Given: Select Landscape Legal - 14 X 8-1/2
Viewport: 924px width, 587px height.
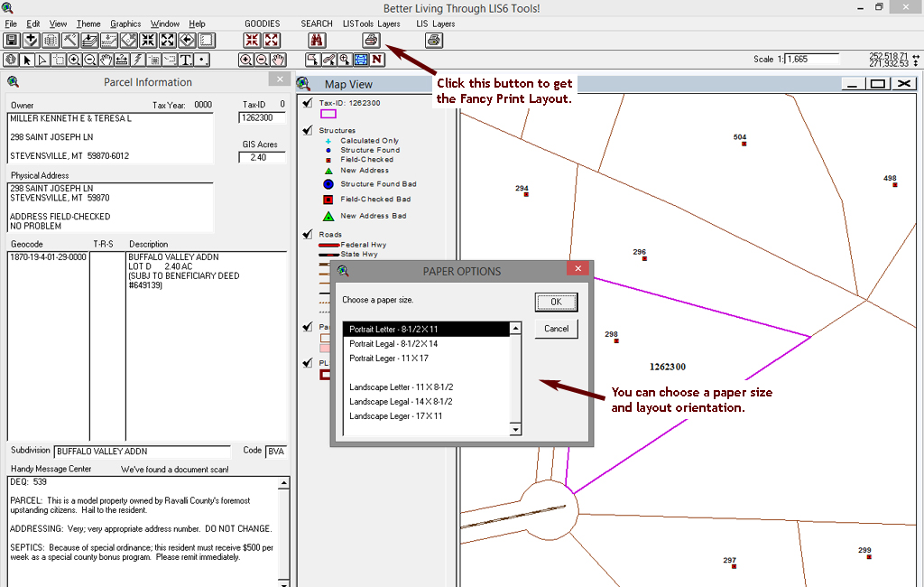Looking at the screenshot, I should tap(426, 401).
